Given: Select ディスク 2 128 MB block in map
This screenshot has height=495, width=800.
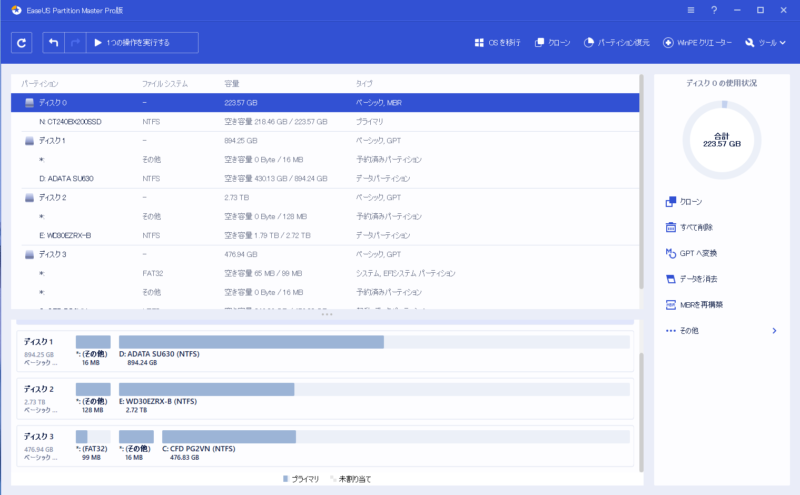Looking at the screenshot, I should point(93,389).
